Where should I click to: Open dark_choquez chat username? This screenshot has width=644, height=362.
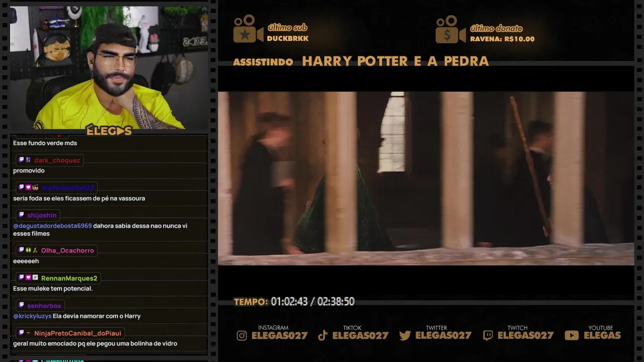point(57,160)
